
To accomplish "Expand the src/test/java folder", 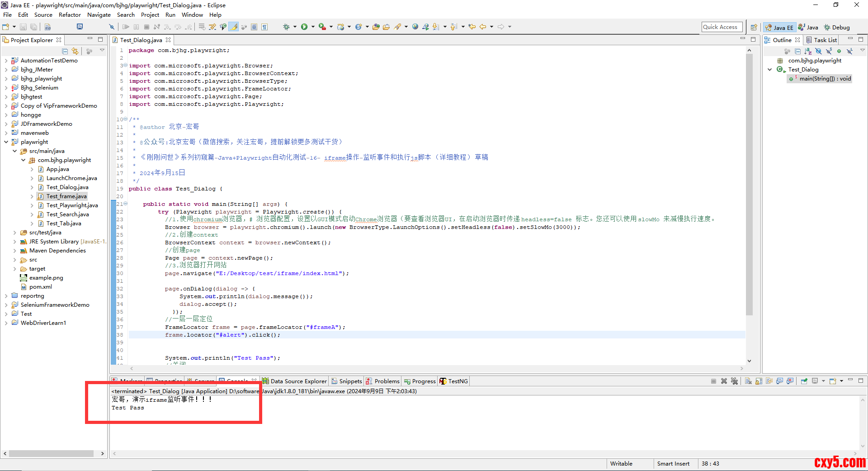I will tap(15, 233).
